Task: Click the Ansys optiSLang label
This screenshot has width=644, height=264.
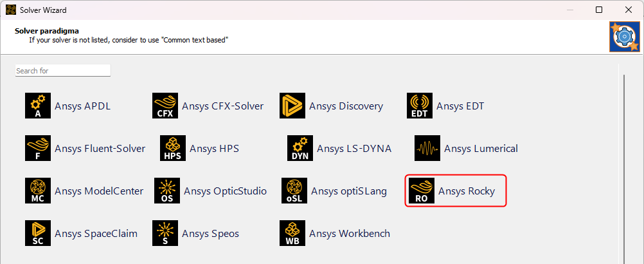Action: click(349, 191)
